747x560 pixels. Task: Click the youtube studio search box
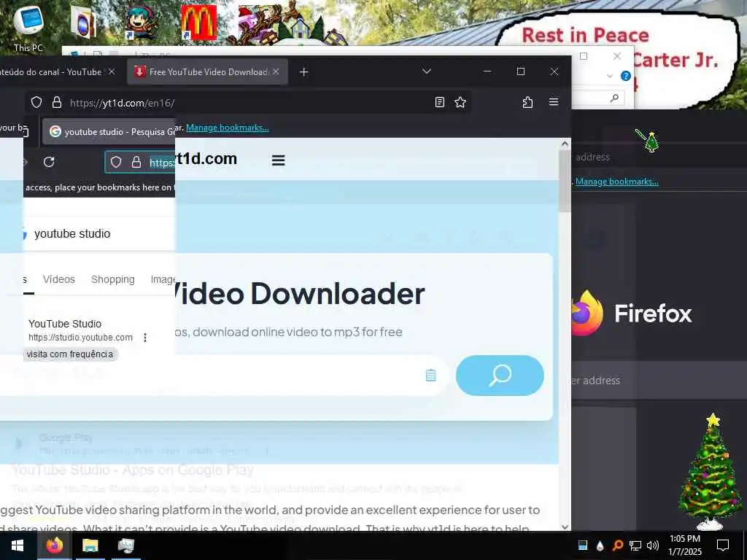point(99,233)
